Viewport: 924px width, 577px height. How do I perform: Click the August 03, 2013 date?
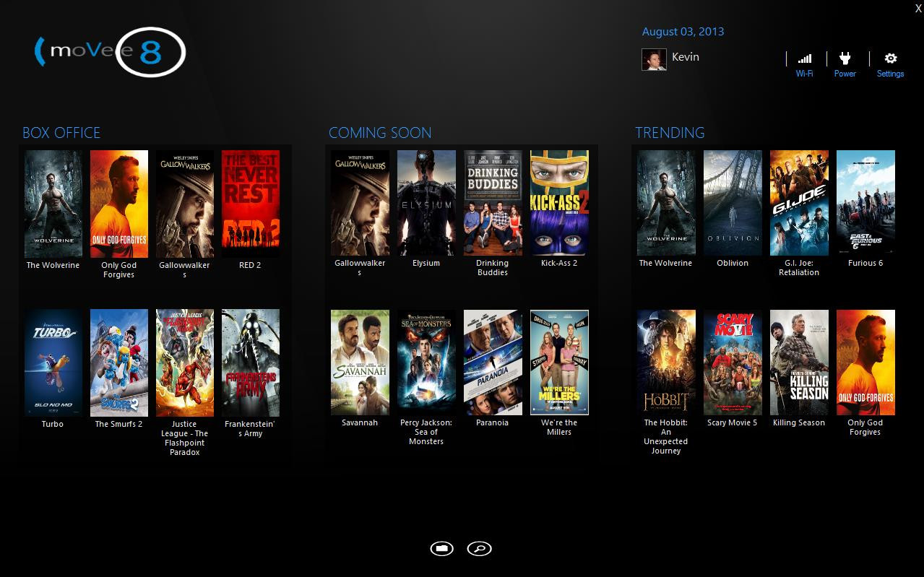click(683, 32)
